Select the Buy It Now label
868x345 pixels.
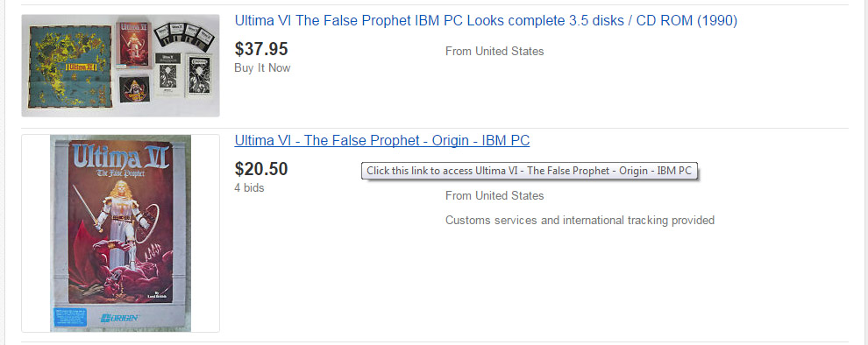click(262, 68)
